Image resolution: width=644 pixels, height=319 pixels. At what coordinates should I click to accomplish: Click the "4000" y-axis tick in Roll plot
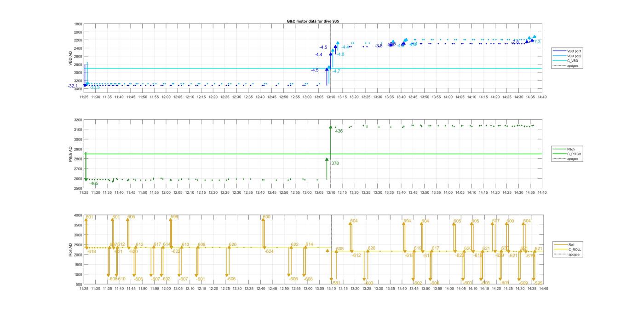(78, 215)
